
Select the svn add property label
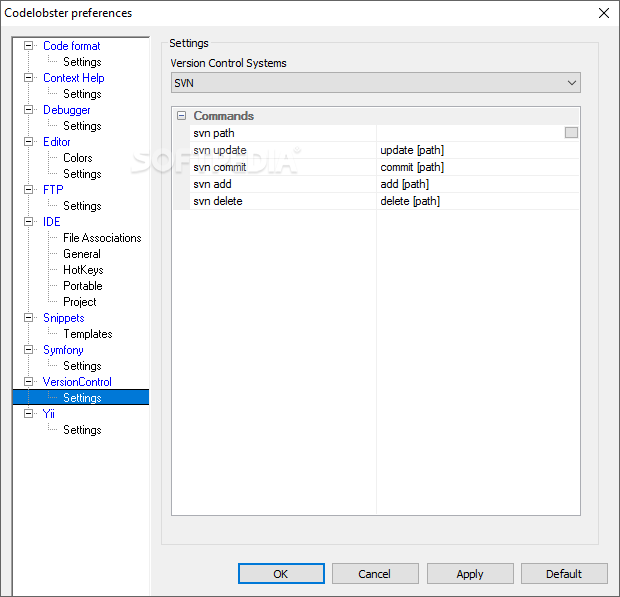(x=212, y=184)
